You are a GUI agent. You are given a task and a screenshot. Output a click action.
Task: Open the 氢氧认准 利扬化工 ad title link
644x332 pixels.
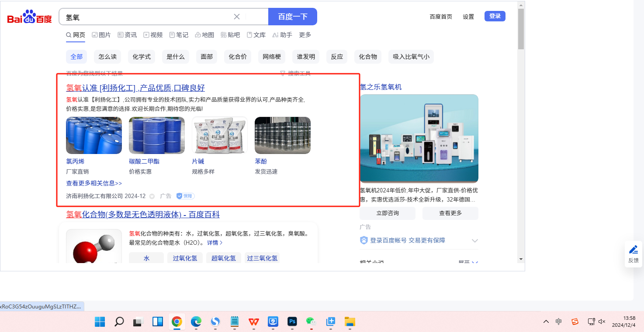135,88
